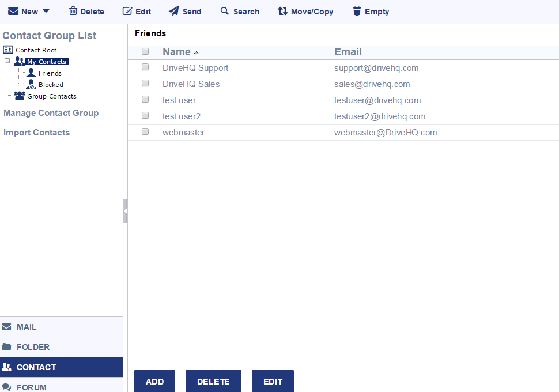Screen dimensions: 559x392
Task: Select Group Contacts in the tree
Action: (x=52, y=96)
